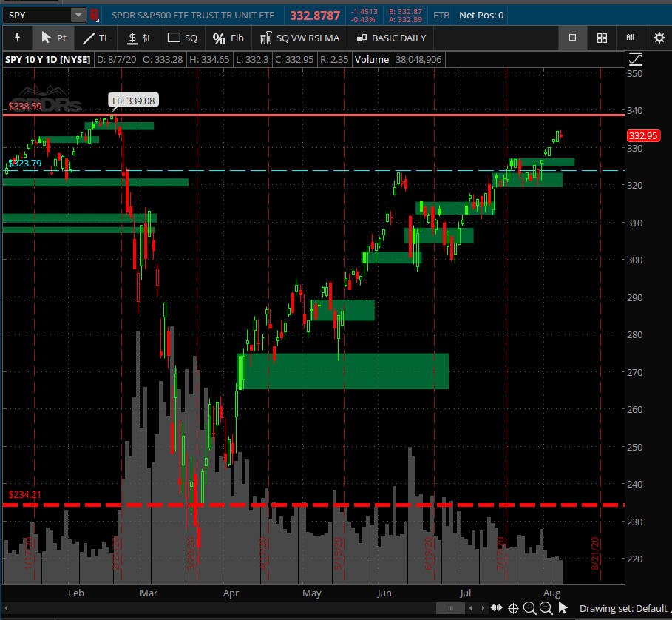
Task: Pick the price level ($L) tool
Action: click(x=139, y=38)
